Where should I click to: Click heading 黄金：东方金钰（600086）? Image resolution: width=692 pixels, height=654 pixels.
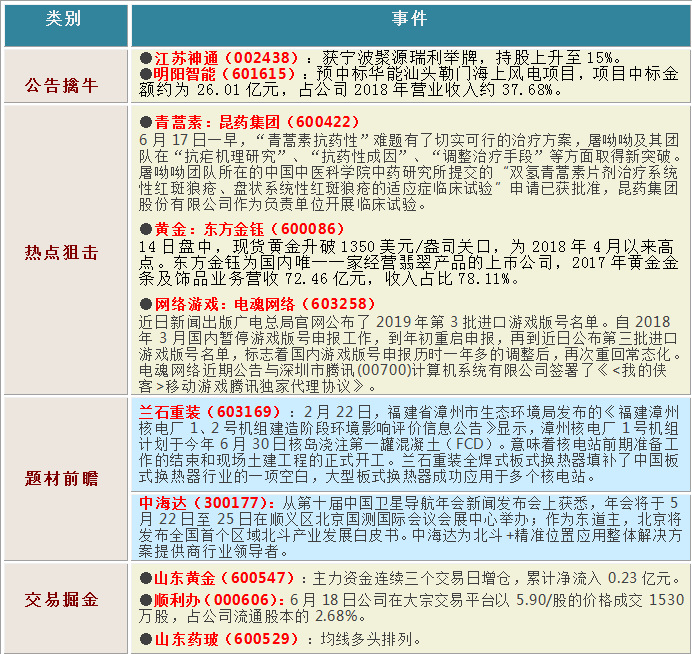click(249, 229)
